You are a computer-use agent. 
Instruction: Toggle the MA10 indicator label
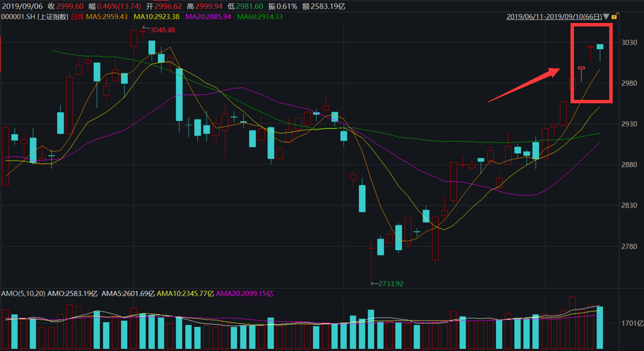[x=157, y=16]
